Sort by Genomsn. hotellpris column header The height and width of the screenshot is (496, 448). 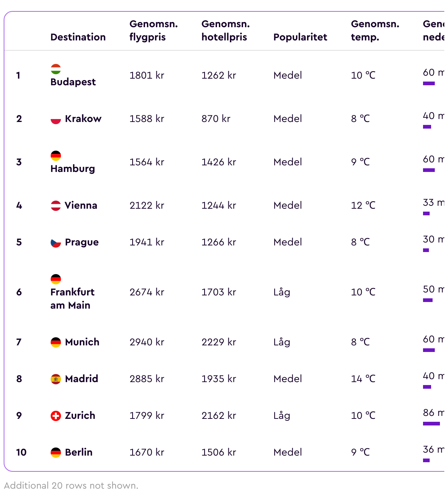(x=225, y=30)
